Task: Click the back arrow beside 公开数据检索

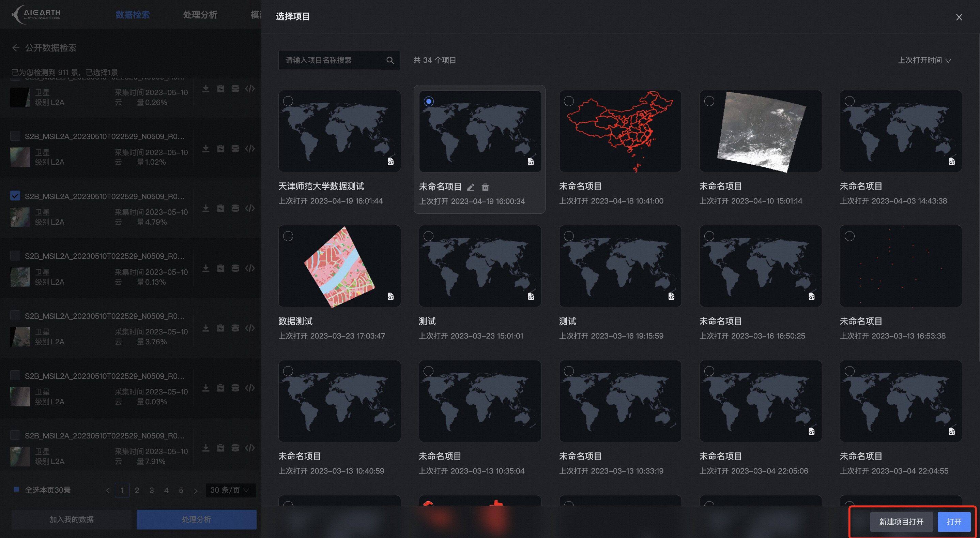Action: point(16,48)
